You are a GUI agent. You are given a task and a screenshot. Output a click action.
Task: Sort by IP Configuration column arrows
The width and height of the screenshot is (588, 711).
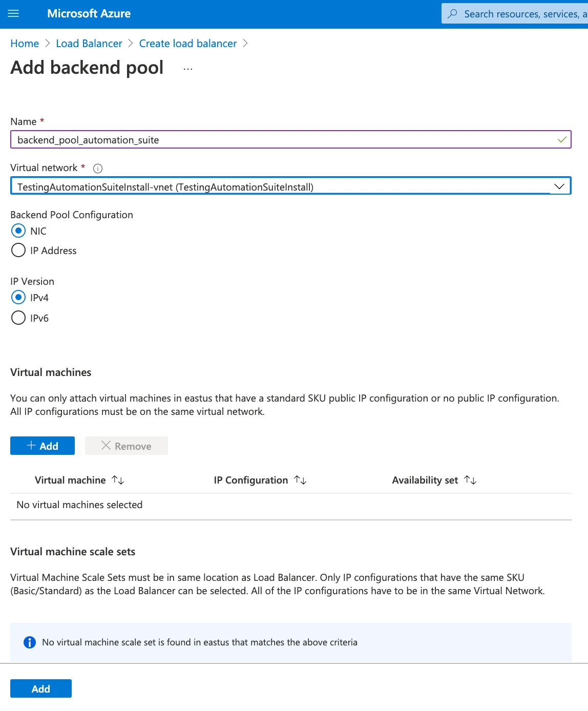(x=301, y=480)
